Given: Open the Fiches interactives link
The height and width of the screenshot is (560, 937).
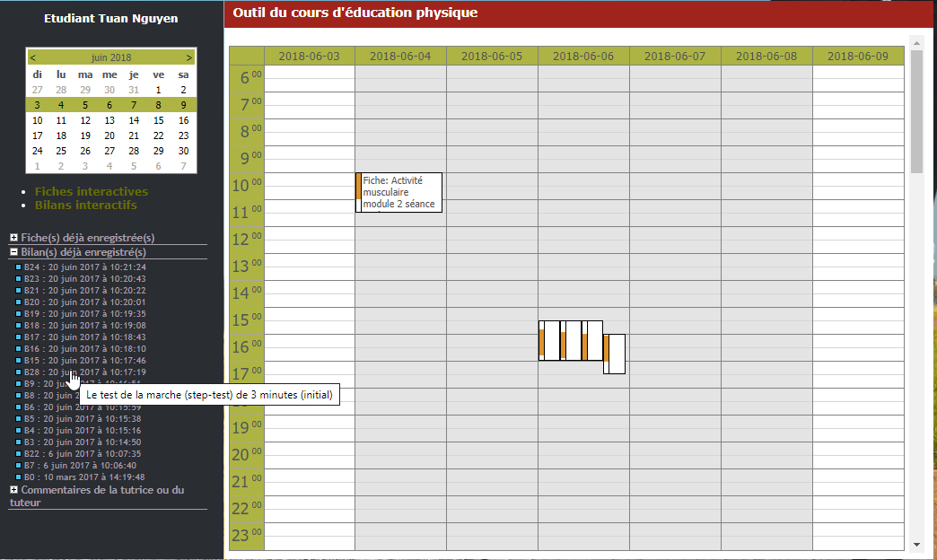Looking at the screenshot, I should point(91,191).
